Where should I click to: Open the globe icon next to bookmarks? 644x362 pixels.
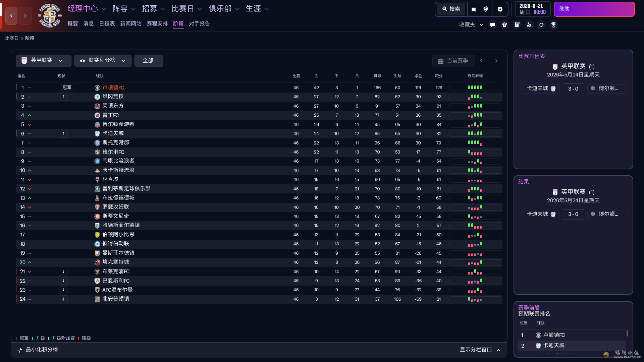[x=485, y=9]
